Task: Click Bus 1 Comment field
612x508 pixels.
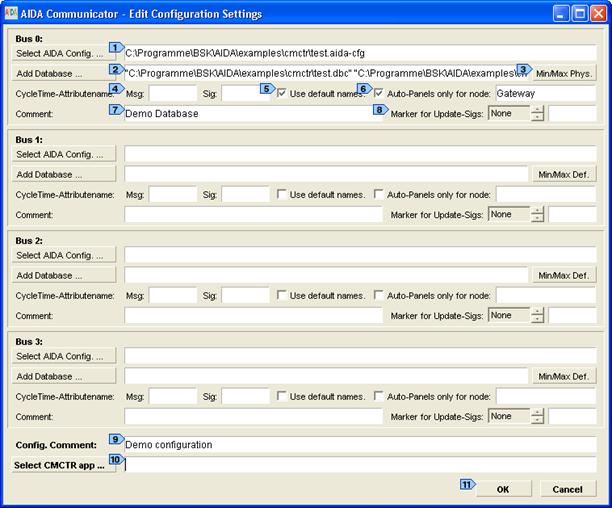Action: tap(253, 215)
